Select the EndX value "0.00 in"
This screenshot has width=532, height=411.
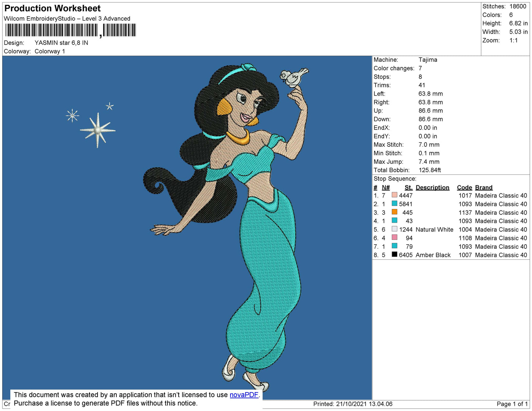pyautogui.click(x=428, y=128)
